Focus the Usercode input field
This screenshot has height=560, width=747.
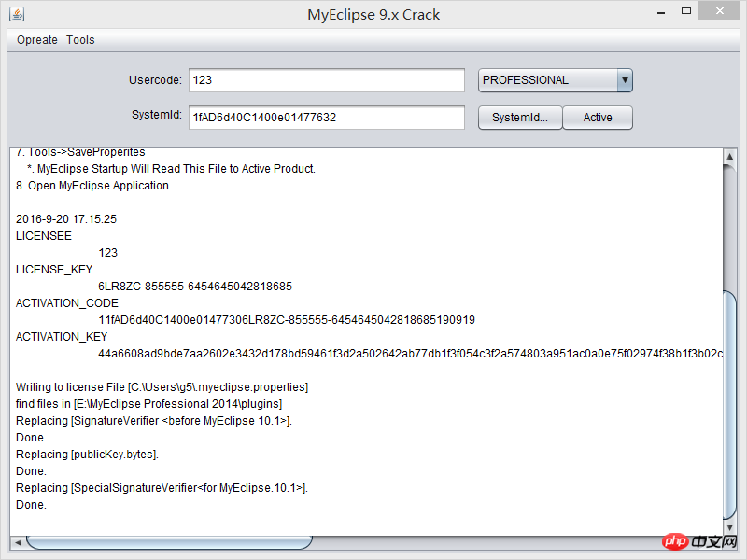326,80
